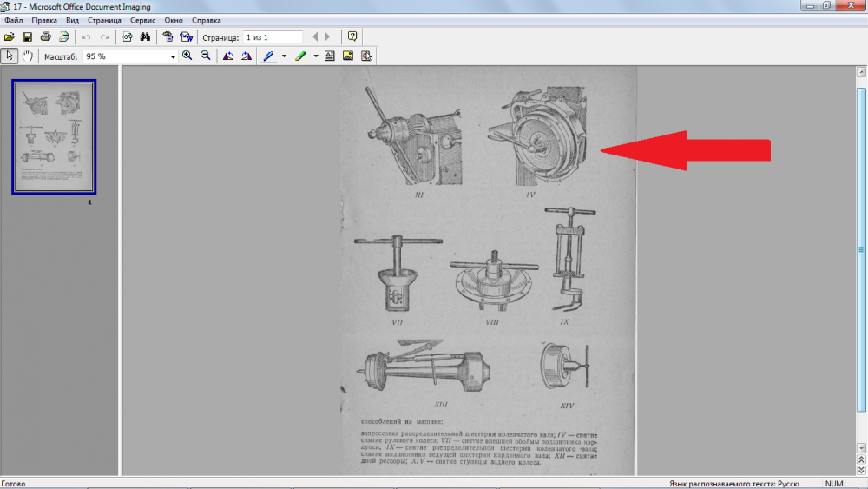The height and width of the screenshot is (489, 868).
Task: Expand the highlighter options arrow
Action: coord(316,56)
